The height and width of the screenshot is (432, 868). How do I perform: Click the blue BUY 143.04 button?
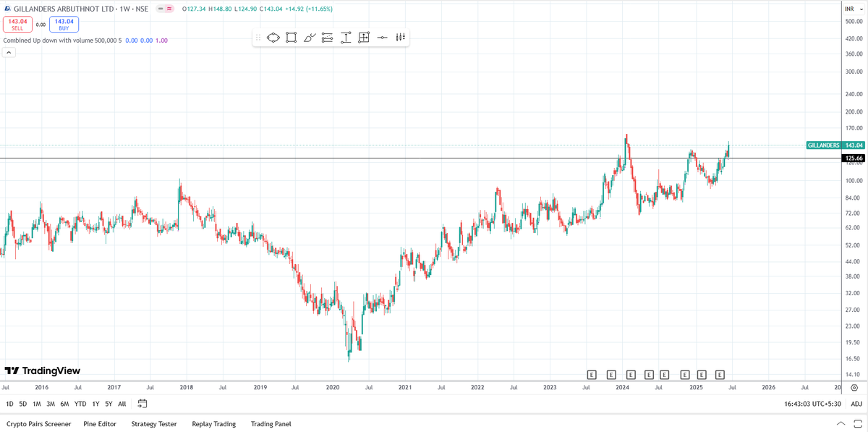[x=64, y=25]
